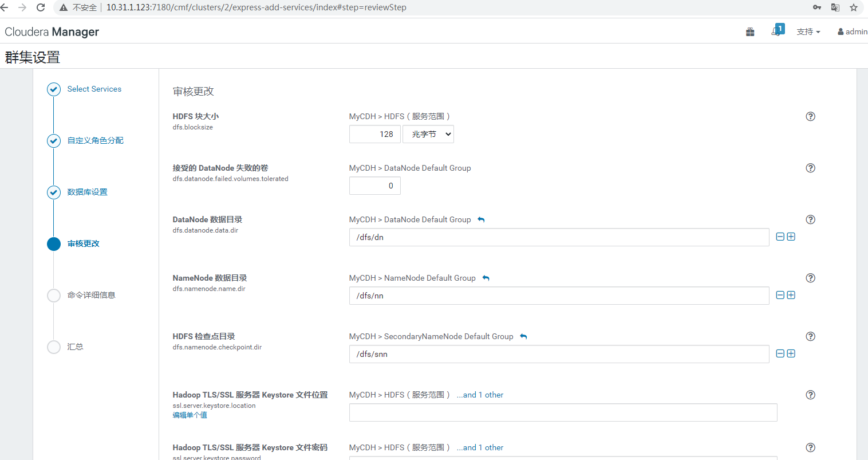Viewport: 868px width, 460px height.
Task: Reset SecondaryNameNode checkpoint directory to default
Action: point(523,336)
